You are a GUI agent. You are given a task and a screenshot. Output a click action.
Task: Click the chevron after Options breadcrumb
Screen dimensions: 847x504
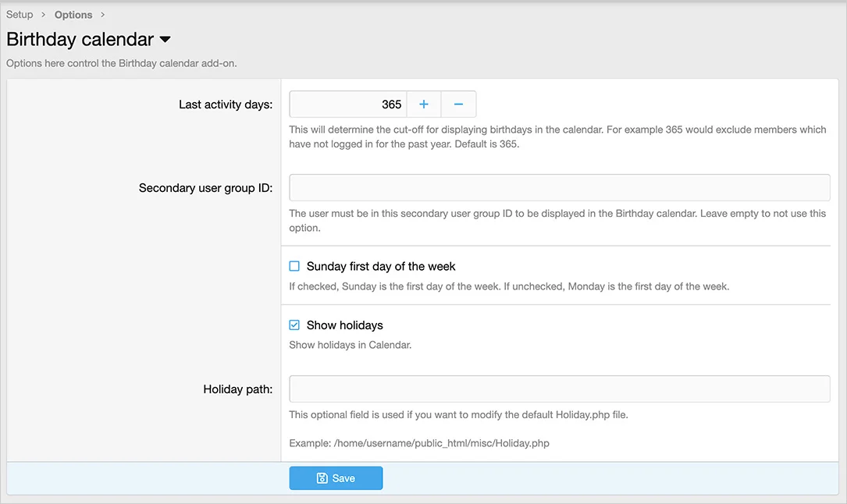click(103, 15)
